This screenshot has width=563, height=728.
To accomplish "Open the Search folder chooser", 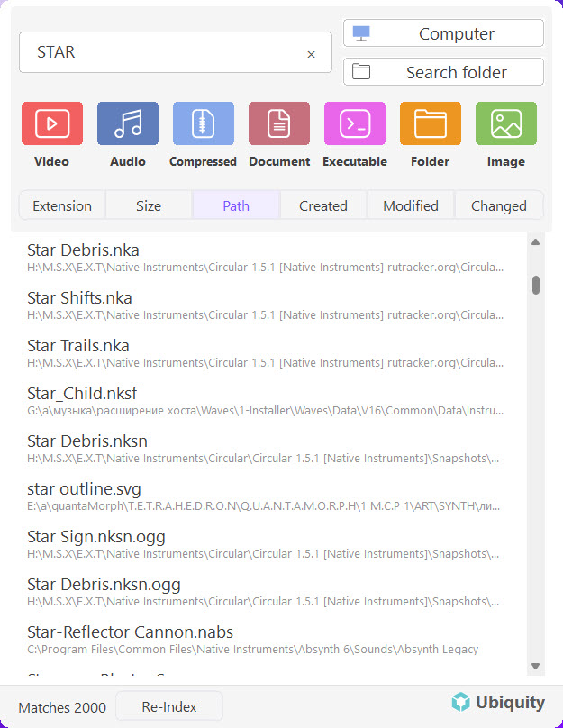I will (443, 72).
